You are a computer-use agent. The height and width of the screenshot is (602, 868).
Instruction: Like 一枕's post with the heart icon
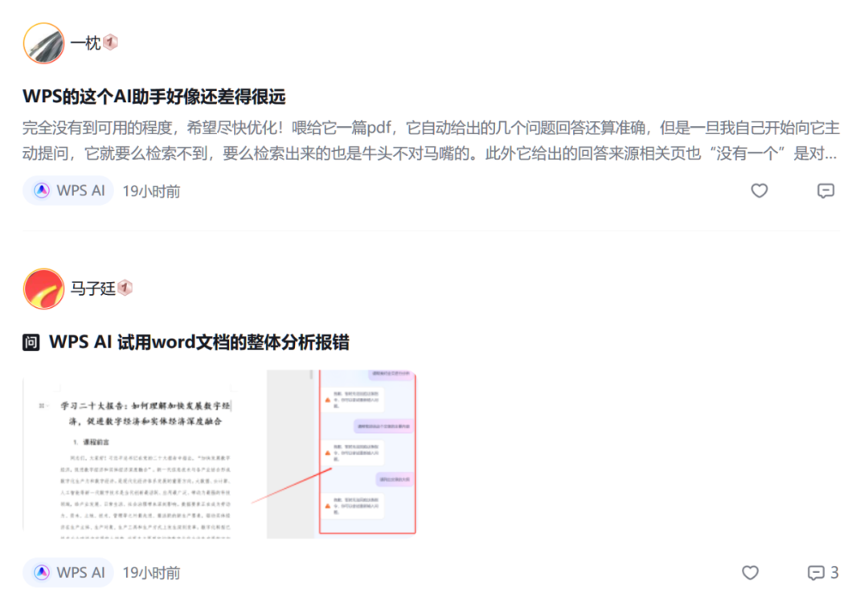[x=759, y=190]
